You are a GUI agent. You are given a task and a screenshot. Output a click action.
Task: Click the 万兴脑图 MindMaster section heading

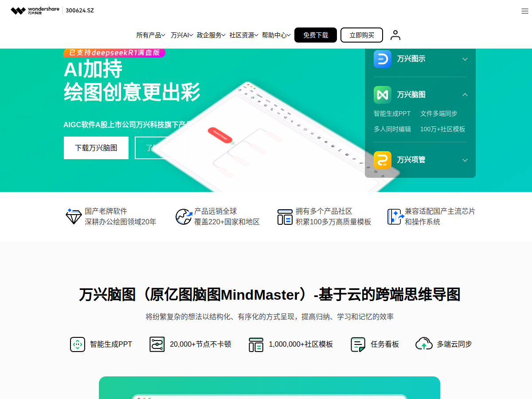[x=270, y=295]
